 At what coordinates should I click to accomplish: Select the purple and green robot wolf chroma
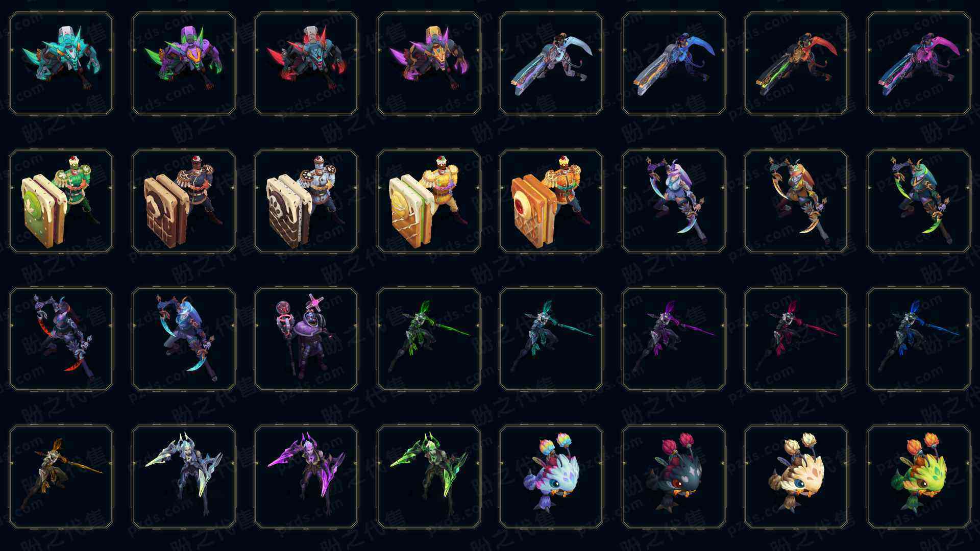[184, 63]
